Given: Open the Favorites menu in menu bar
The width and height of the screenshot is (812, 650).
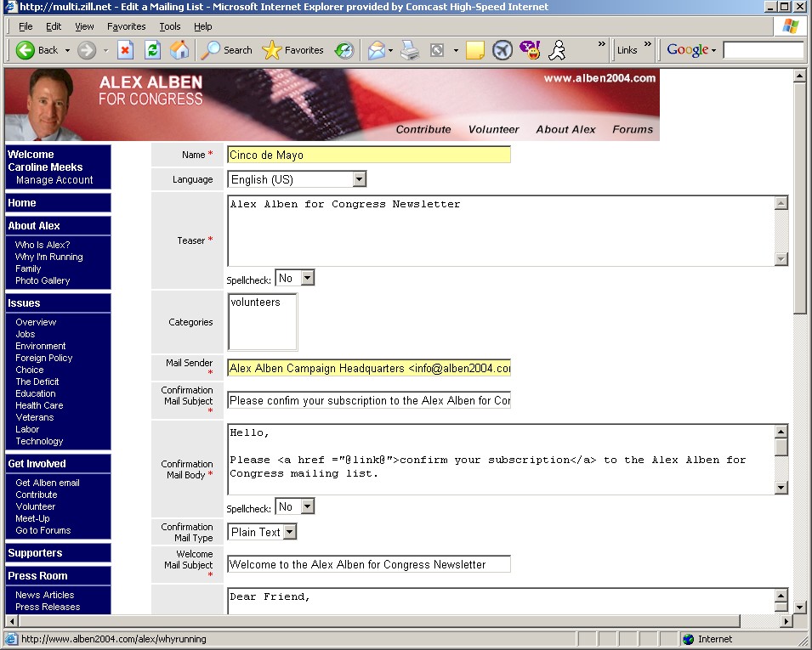Looking at the screenshot, I should pyautogui.click(x=126, y=26).
